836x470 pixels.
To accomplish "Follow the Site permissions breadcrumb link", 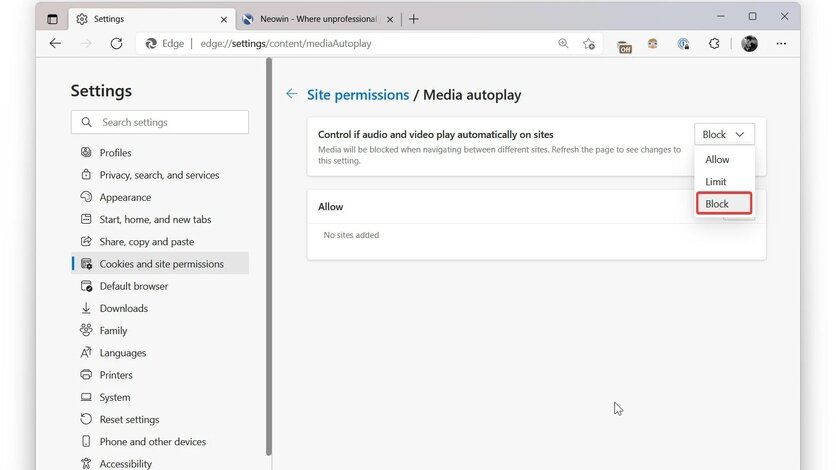I will pyautogui.click(x=358, y=95).
